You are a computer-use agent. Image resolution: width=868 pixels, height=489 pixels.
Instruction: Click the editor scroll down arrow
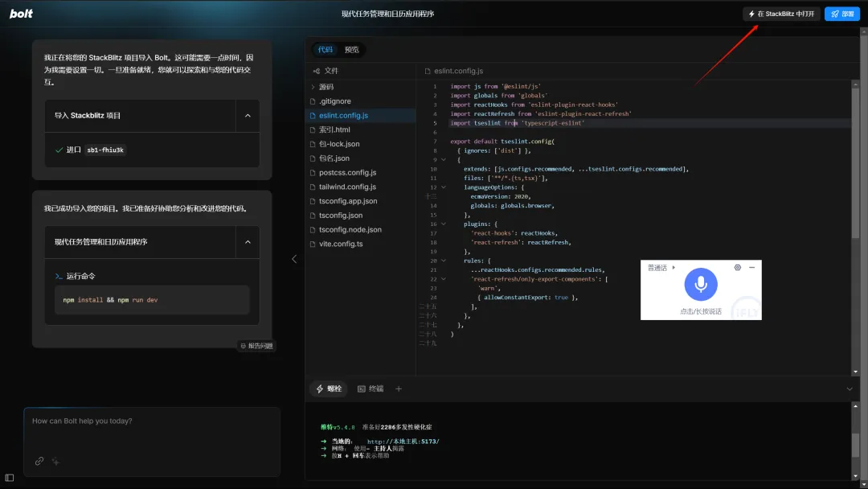pyautogui.click(x=855, y=372)
